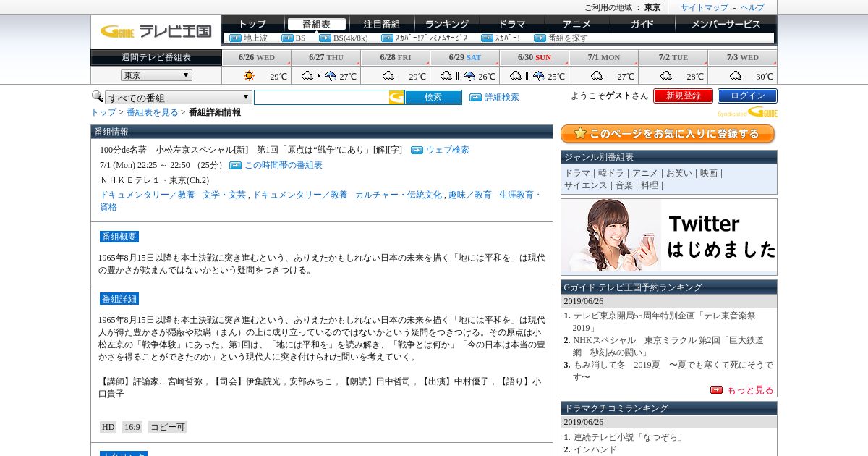Image resolution: width=868 pixels, height=456 pixels.
Task: Click arrow icon before この時間帯の番組表
Action: 235,165
